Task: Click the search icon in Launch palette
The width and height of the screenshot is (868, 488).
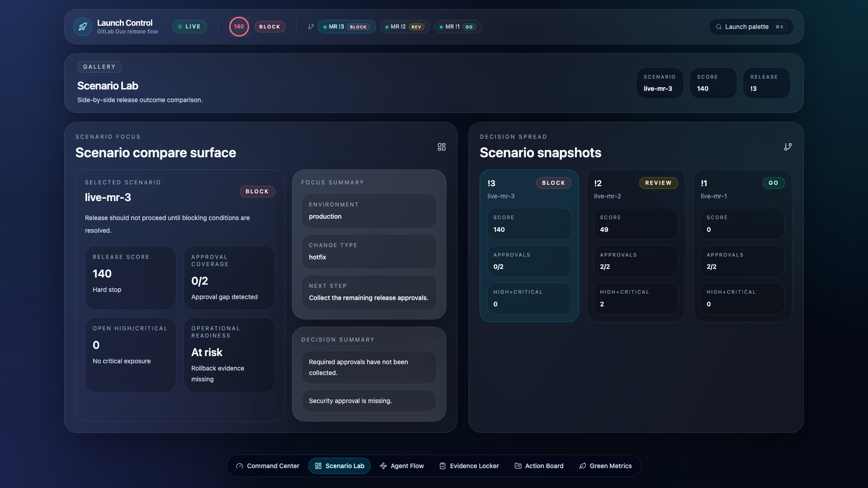Action: 718,27
